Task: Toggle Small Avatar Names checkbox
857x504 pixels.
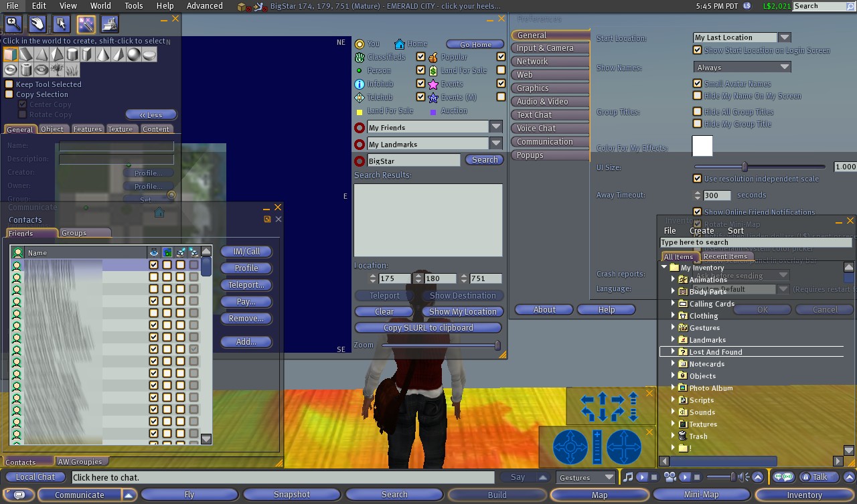Action: click(x=698, y=84)
